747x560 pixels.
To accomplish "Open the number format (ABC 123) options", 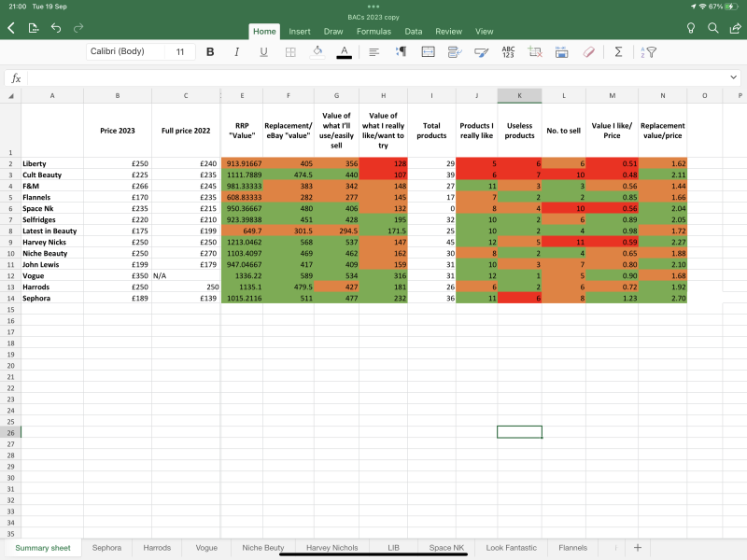I will (508, 52).
